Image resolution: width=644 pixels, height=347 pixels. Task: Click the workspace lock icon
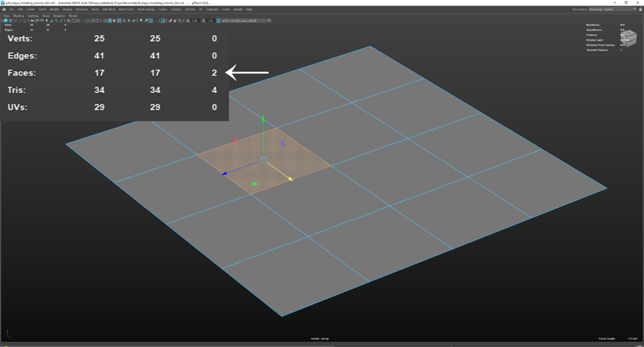coord(640,9)
